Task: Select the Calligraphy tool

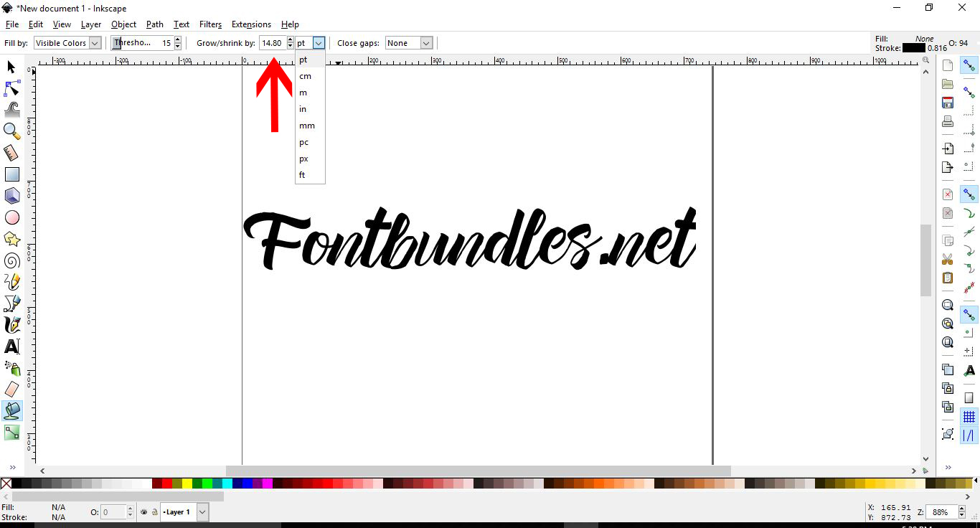Action: 11,325
